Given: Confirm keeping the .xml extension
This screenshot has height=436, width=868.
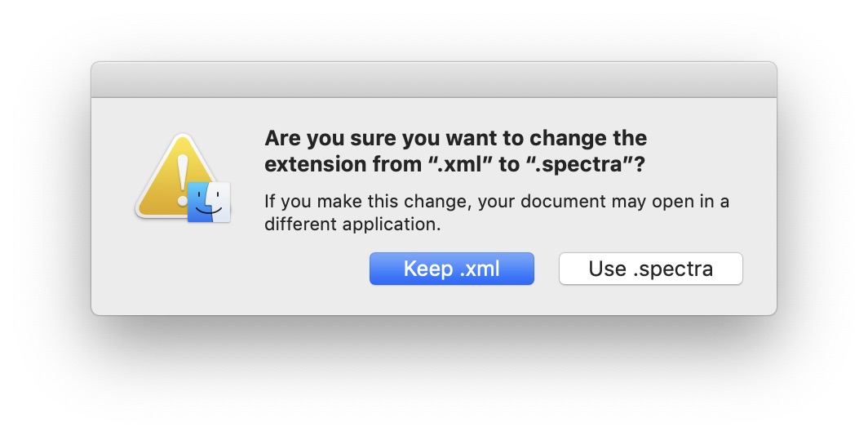Looking at the screenshot, I should click(451, 269).
